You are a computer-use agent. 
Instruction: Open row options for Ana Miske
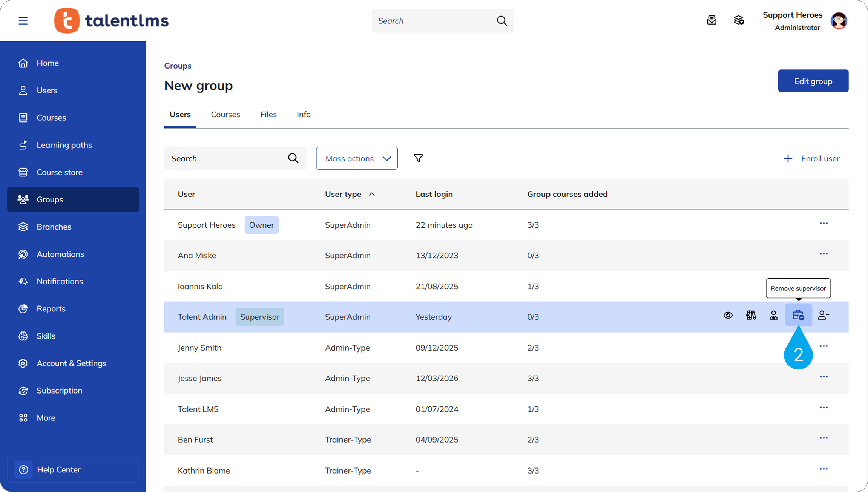824,254
